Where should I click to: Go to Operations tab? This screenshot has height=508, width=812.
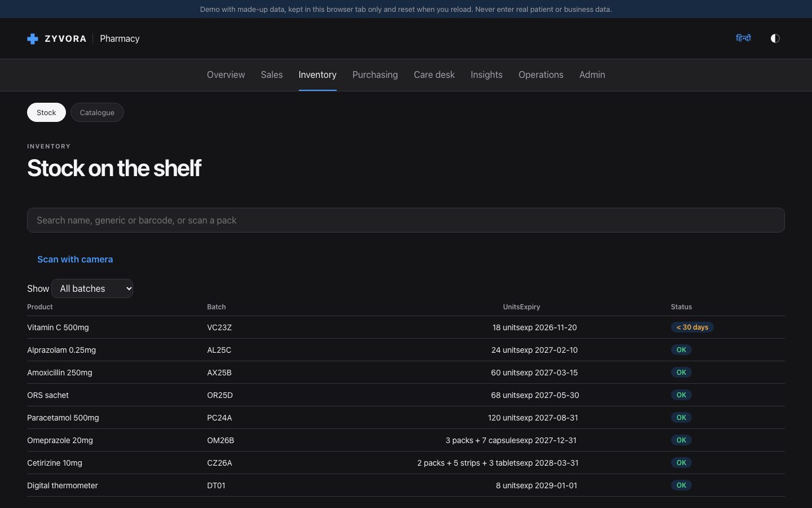coord(541,75)
